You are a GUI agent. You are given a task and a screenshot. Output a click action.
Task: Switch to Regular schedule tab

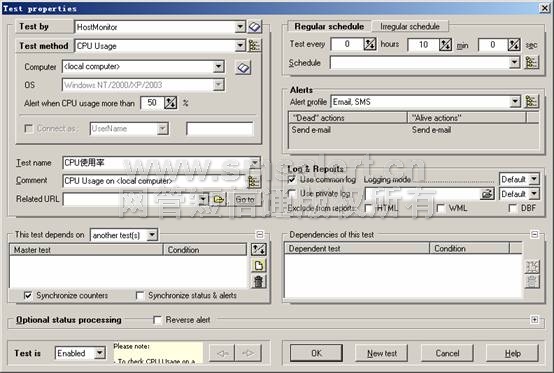(x=329, y=26)
